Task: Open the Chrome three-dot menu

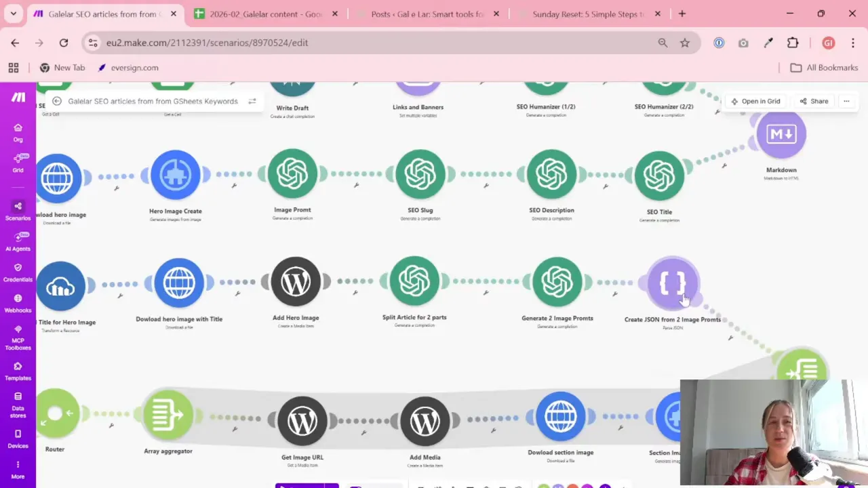Action: [x=852, y=43]
